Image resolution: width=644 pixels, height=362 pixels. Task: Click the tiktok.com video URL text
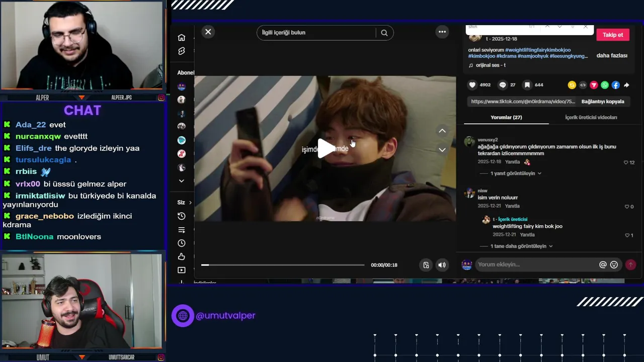(x=523, y=102)
